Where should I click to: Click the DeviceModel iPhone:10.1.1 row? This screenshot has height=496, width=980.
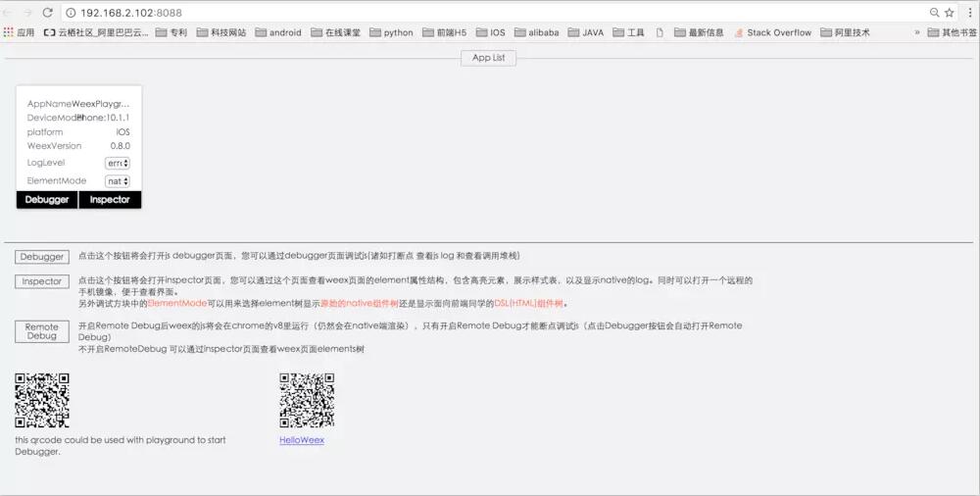78,118
